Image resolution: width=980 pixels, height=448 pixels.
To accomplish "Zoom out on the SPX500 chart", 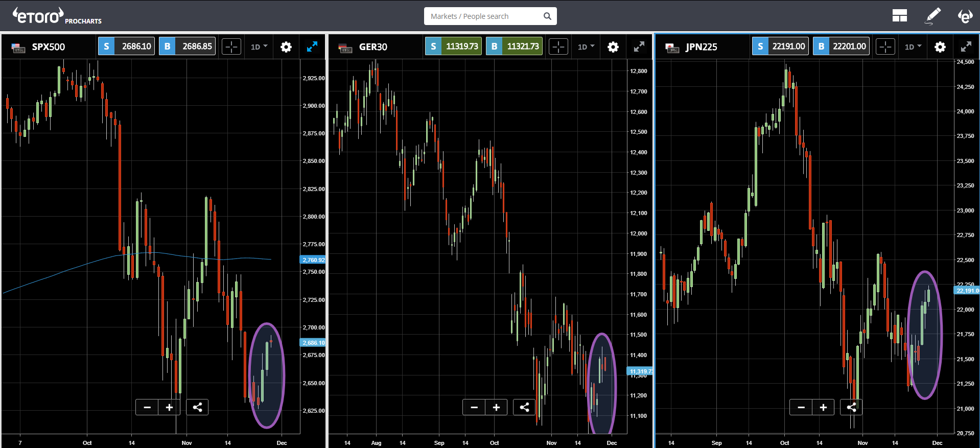I will tap(147, 407).
